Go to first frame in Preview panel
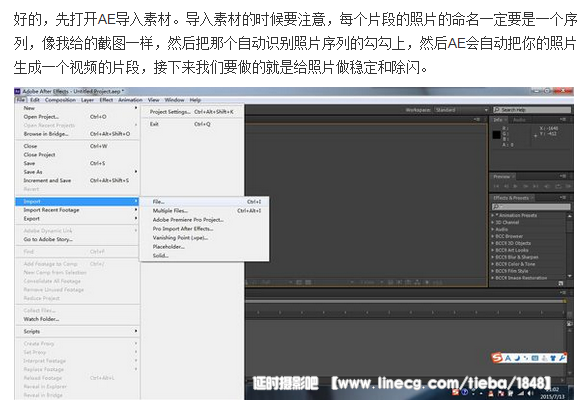 click(x=496, y=186)
